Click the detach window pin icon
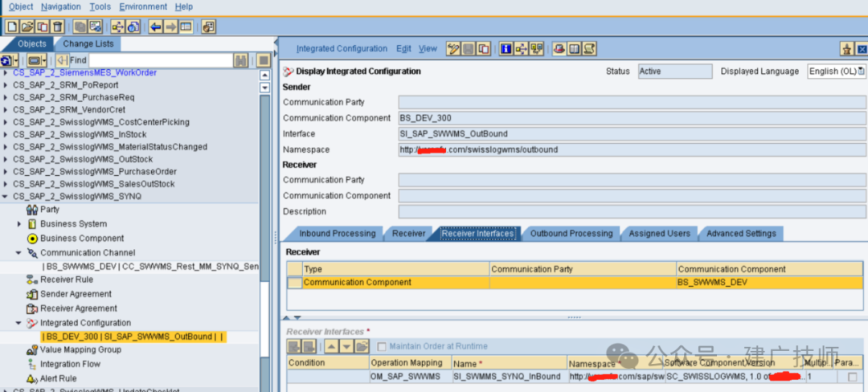This screenshot has width=868, height=392. coord(847,49)
